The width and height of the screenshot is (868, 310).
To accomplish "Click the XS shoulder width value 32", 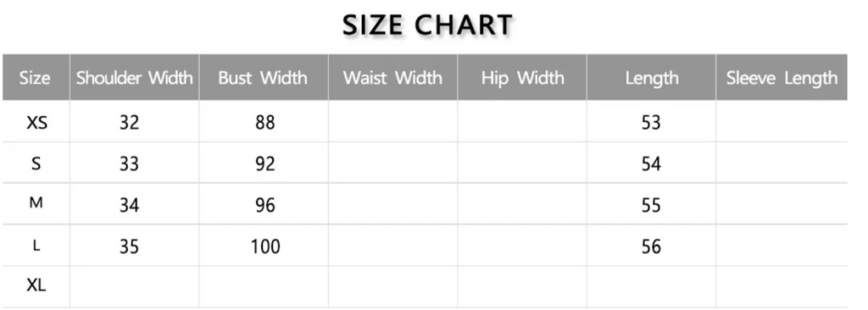I will (129, 122).
